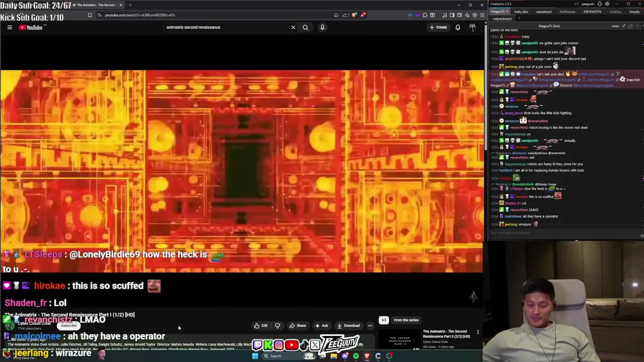Close The Animatrix browser tab
Image resolution: width=644 pixels, height=362 pixels.
pos(121,5)
